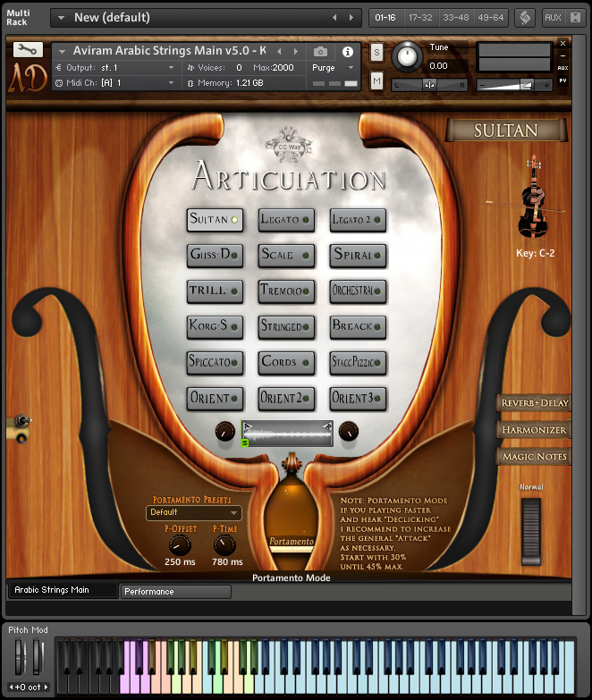Enable the Cords articulation
The height and width of the screenshot is (700, 592).
click(286, 362)
